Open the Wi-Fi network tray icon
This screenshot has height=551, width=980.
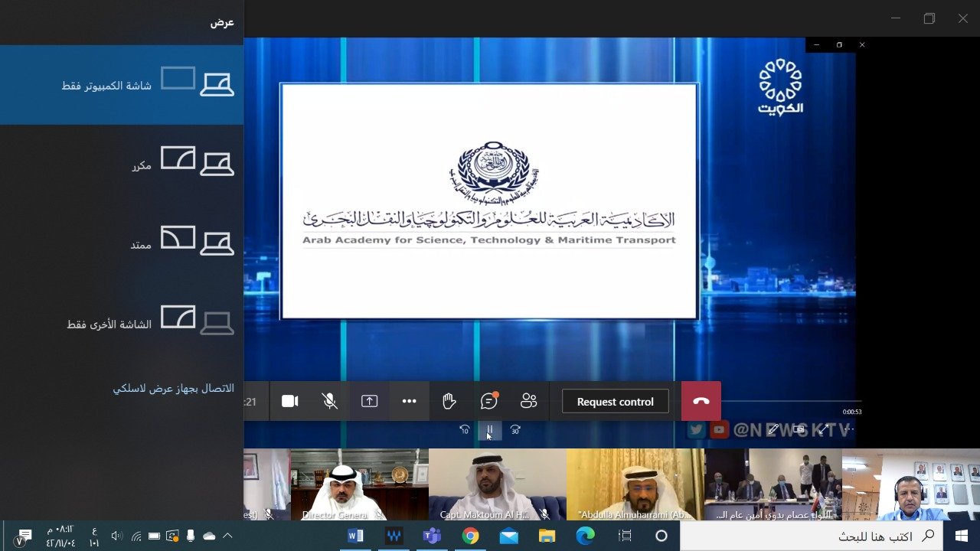coord(136,536)
